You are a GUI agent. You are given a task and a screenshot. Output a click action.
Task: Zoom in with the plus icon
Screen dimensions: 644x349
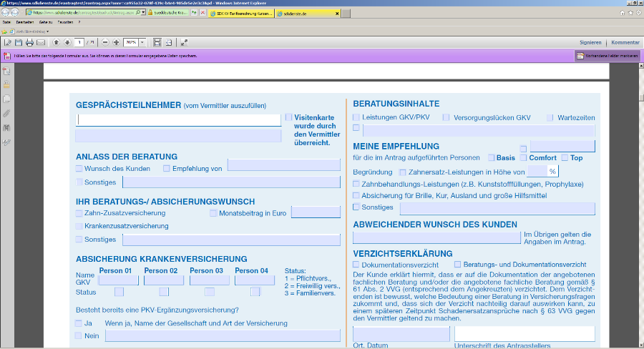click(x=116, y=42)
